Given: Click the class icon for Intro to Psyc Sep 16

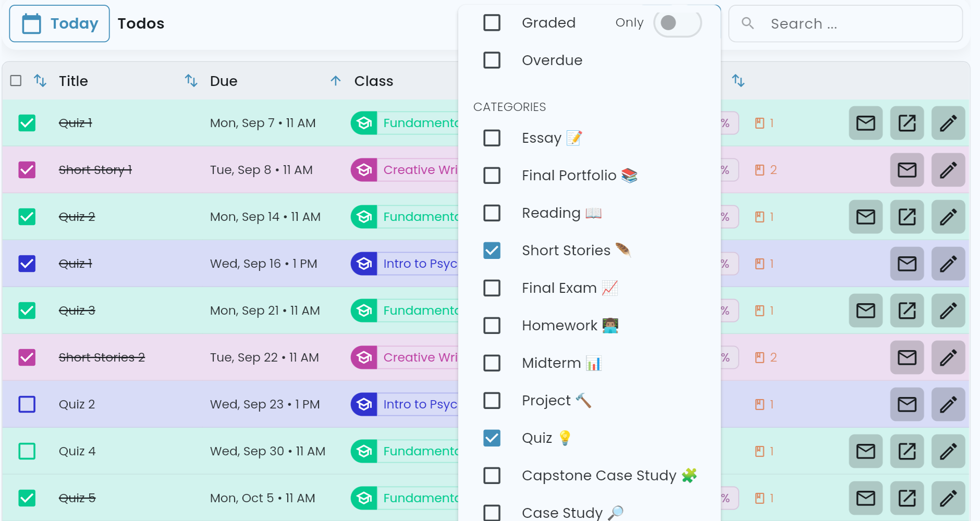Looking at the screenshot, I should (x=364, y=264).
